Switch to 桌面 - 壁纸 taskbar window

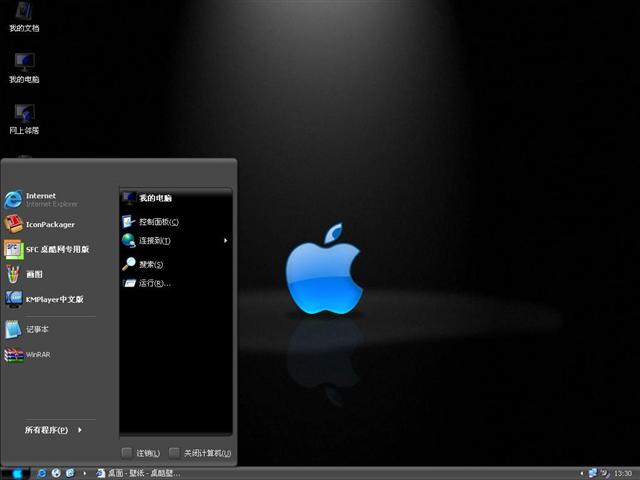click(138, 473)
